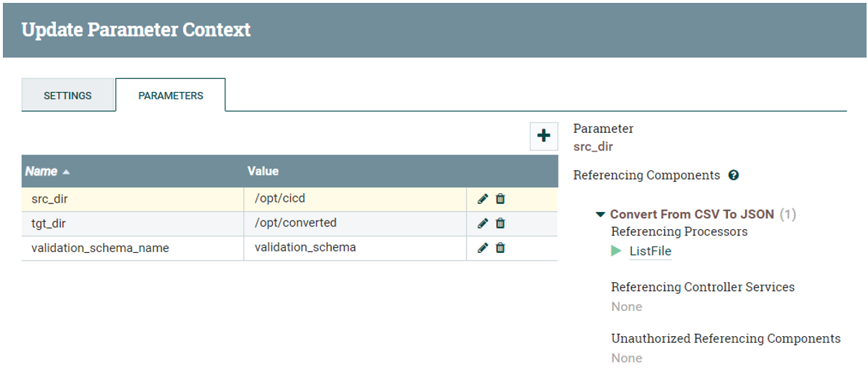Click the Value column header
Image resolution: width=868 pixels, height=380 pixels.
(263, 171)
